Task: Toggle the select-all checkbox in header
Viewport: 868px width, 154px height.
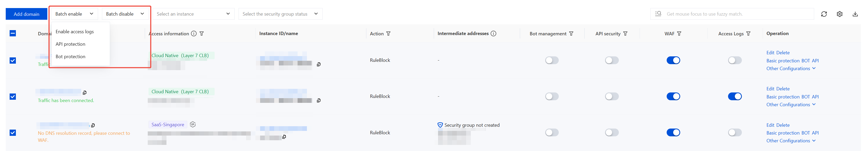Action: coord(13,33)
